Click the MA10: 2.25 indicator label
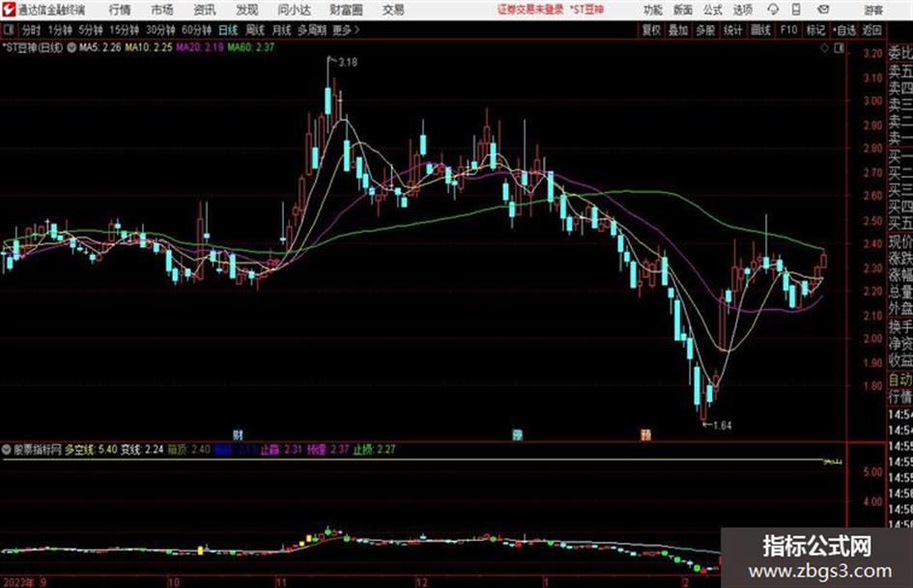This screenshot has width=913, height=588. (x=149, y=47)
